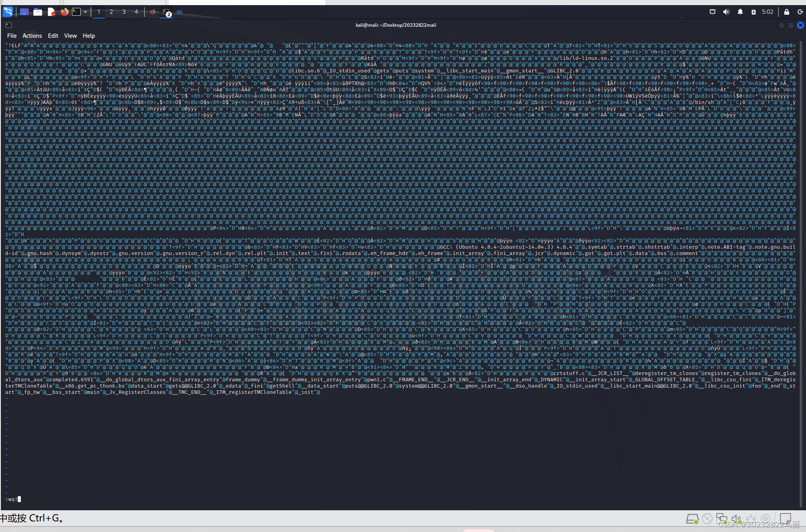Open the wired network connection indicator
Screen dimensions: 806x532
click(x=712, y=12)
